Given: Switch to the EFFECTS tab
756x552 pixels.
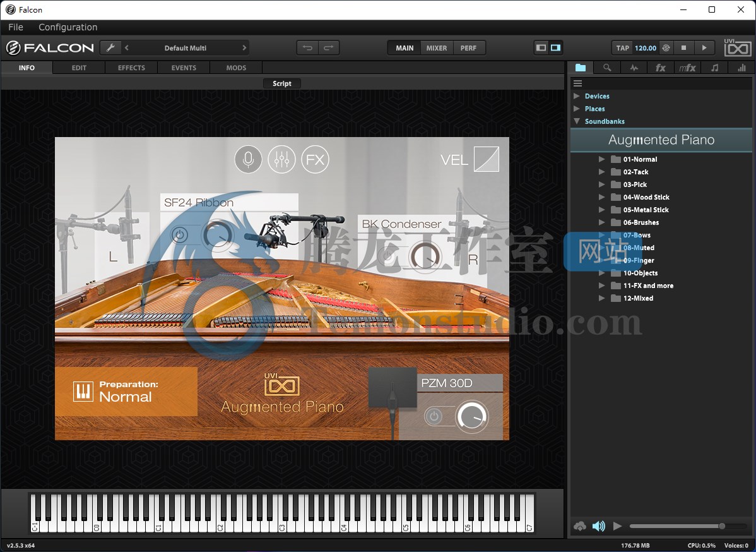Looking at the screenshot, I should (x=132, y=68).
